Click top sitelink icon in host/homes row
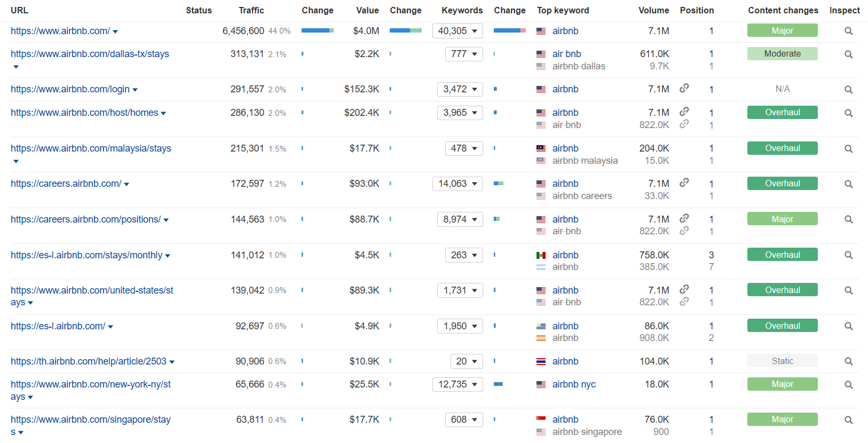868x443 pixels. (x=684, y=112)
